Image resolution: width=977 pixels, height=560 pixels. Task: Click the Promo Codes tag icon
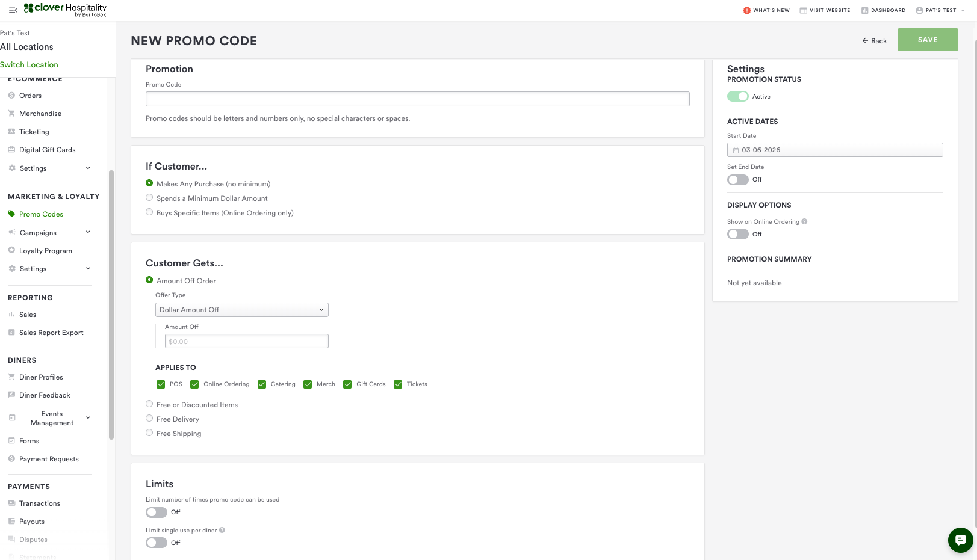pyautogui.click(x=11, y=214)
